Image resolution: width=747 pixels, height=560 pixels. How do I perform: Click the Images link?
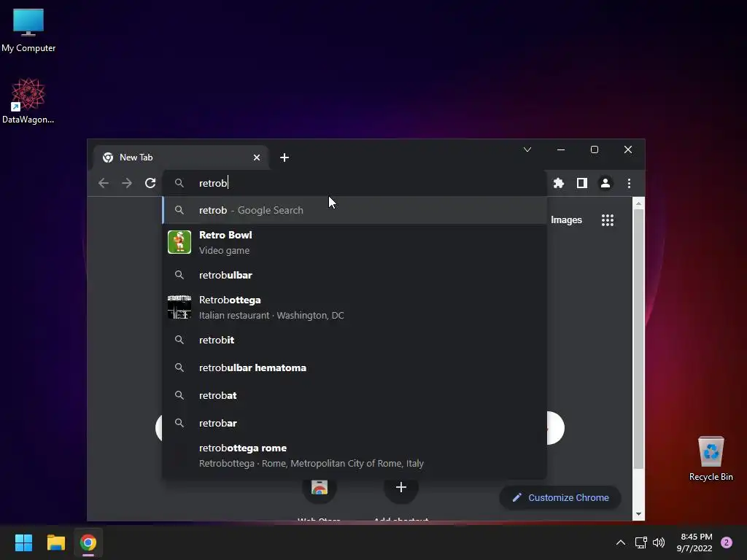point(566,220)
